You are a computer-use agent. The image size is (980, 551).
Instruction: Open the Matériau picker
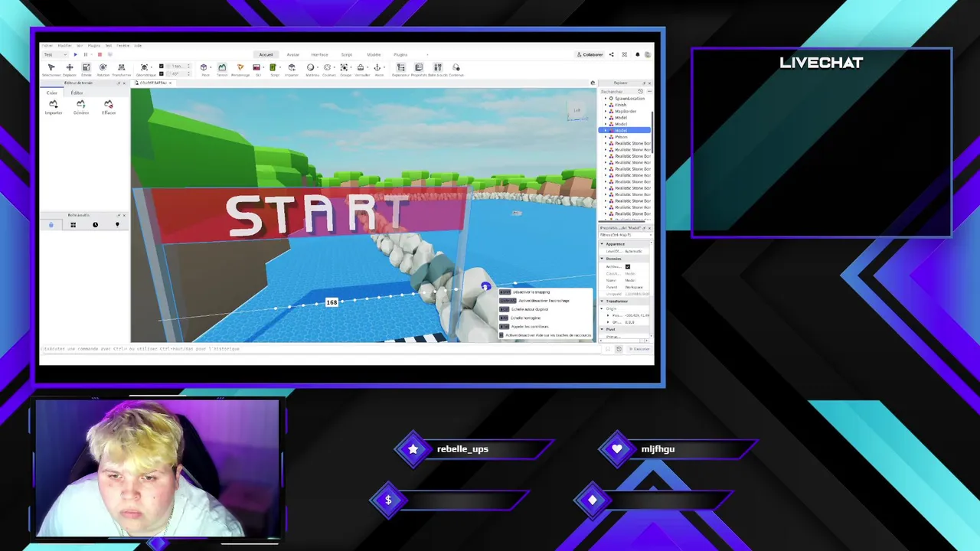pyautogui.click(x=310, y=67)
